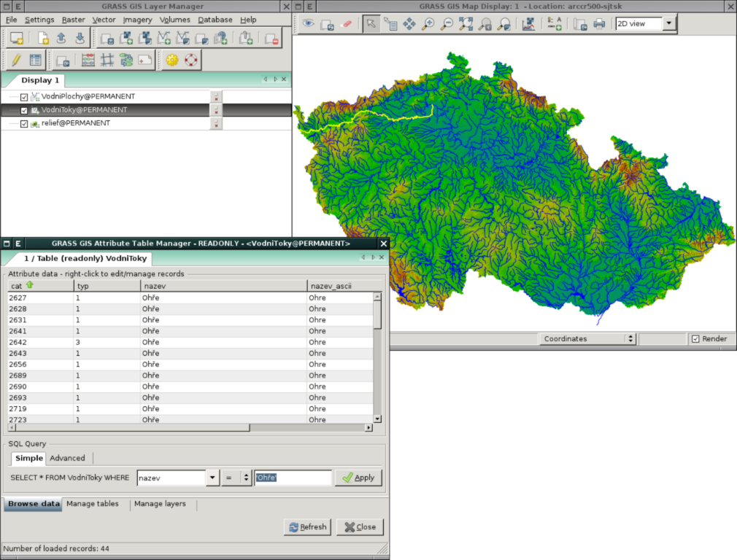The width and height of the screenshot is (737, 560).
Task: Sort by the cat column header
Action: (x=41, y=286)
